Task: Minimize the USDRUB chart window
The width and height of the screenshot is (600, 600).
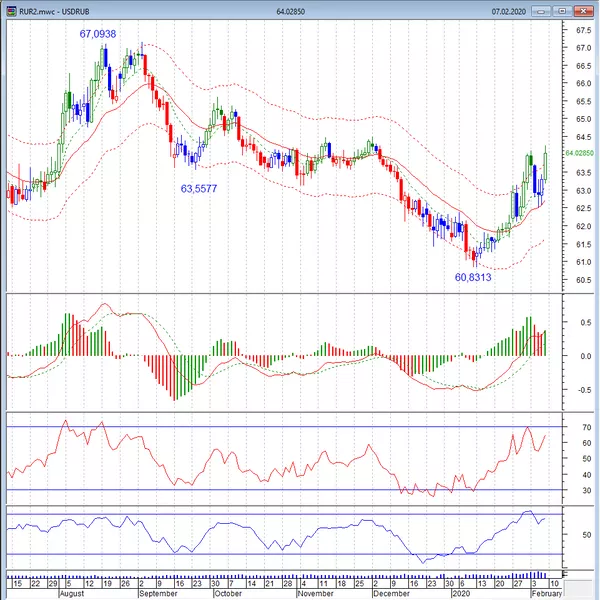Action: (x=541, y=11)
